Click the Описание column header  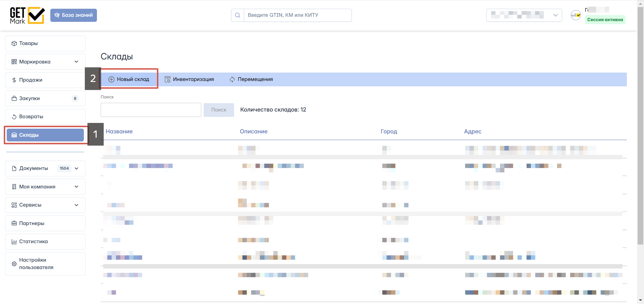click(254, 131)
